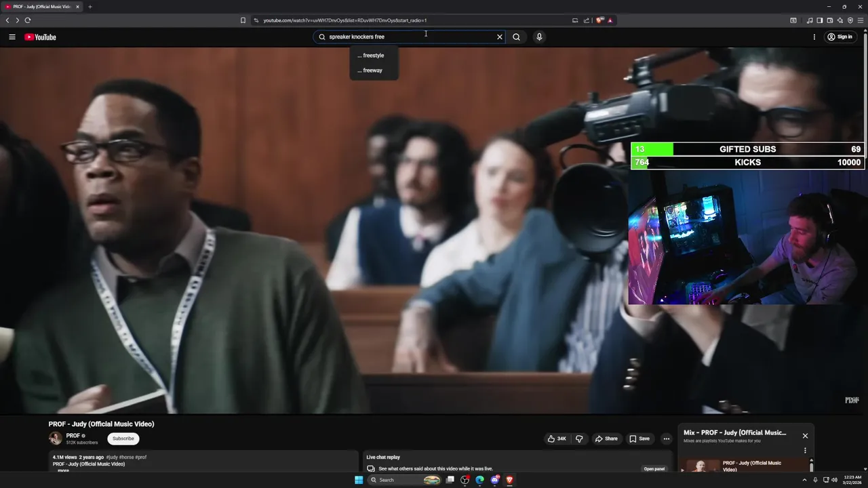This screenshot has height=488, width=868.
Task: Toggle the browser sidebar panel
Action: pos(819,20)
